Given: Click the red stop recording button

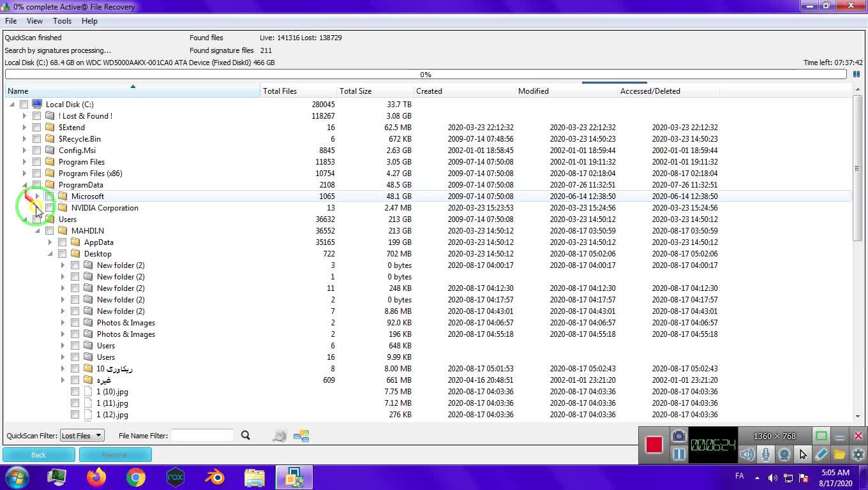Looking at the screenshot, I should (x=654, y=445).
